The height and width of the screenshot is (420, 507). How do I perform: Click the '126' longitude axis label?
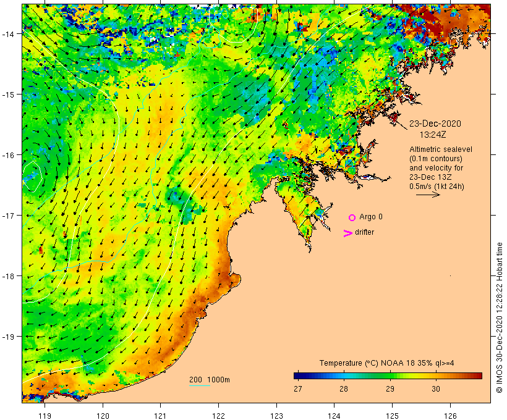[x=450, y=416]
